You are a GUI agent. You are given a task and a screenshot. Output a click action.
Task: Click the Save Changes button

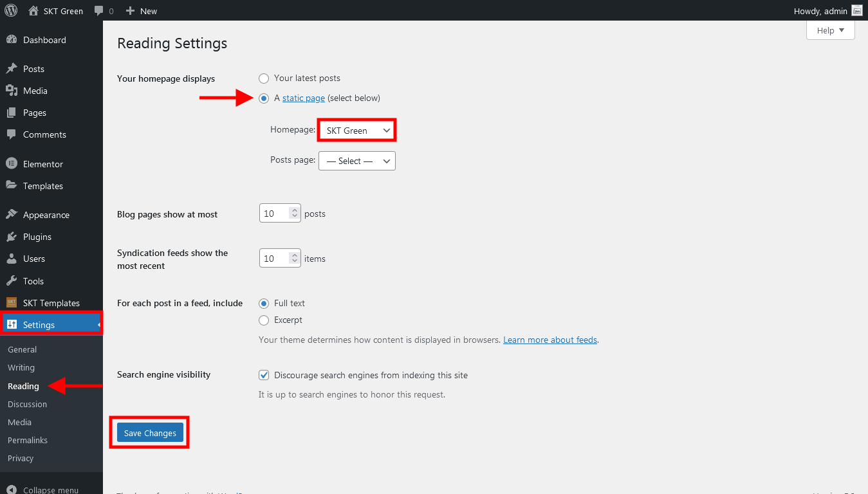click(x=150, y=433)
